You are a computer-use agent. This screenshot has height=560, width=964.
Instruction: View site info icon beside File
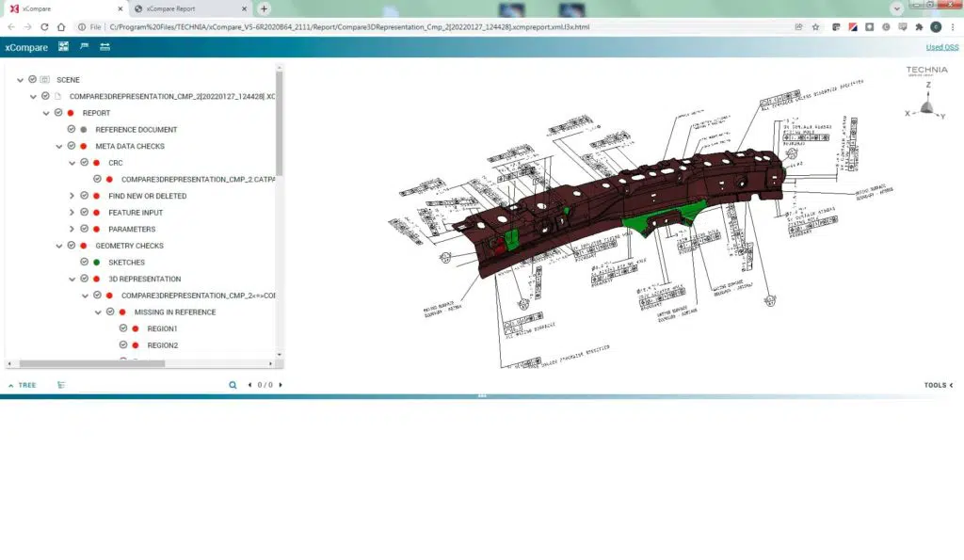click(x=82, y=27)
